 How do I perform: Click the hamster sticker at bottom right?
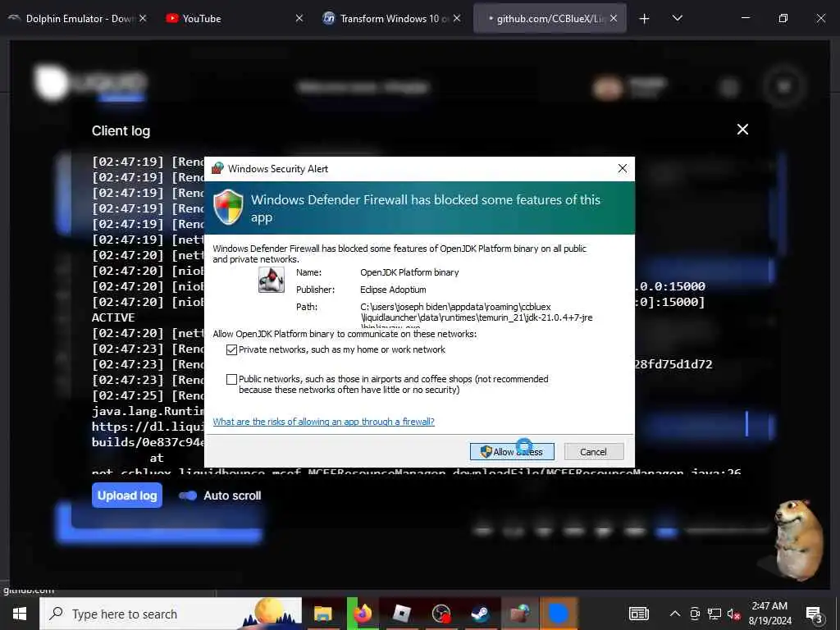pyautogui.click(x=800, y=540)
